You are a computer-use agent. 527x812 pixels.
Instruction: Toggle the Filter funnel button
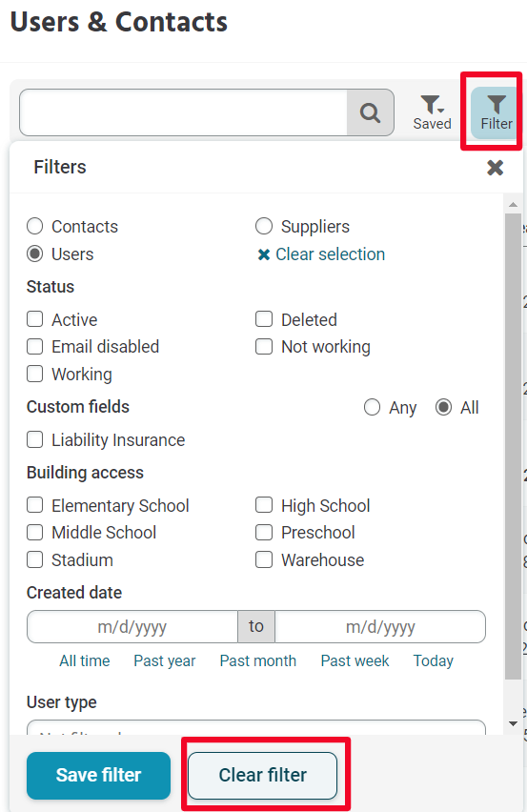tap(496, 112)
